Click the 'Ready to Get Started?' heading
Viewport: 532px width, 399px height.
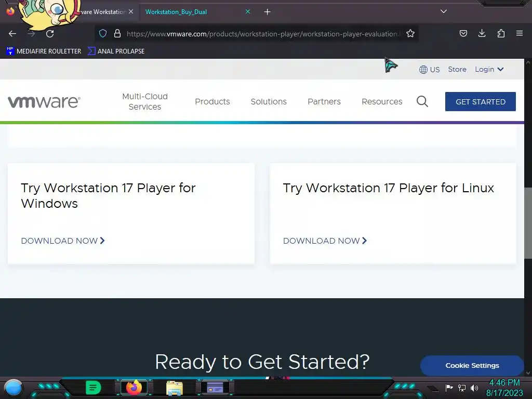(x=262, y=362)
